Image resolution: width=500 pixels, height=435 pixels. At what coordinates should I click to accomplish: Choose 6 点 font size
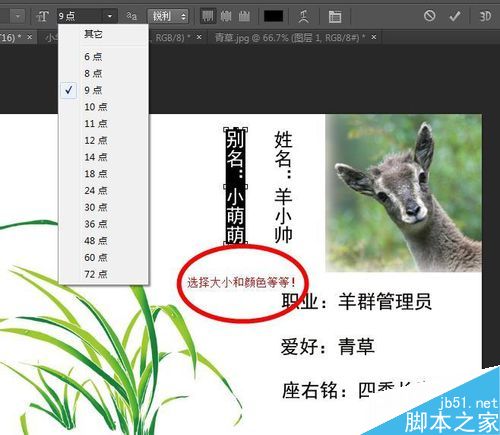click(103, 57)
